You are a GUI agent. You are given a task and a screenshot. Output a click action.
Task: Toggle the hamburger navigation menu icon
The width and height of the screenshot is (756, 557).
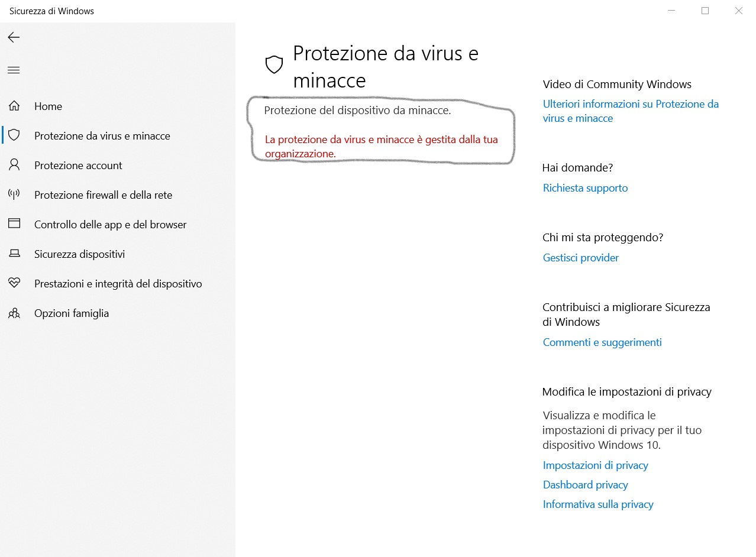[x=14, y=70]
